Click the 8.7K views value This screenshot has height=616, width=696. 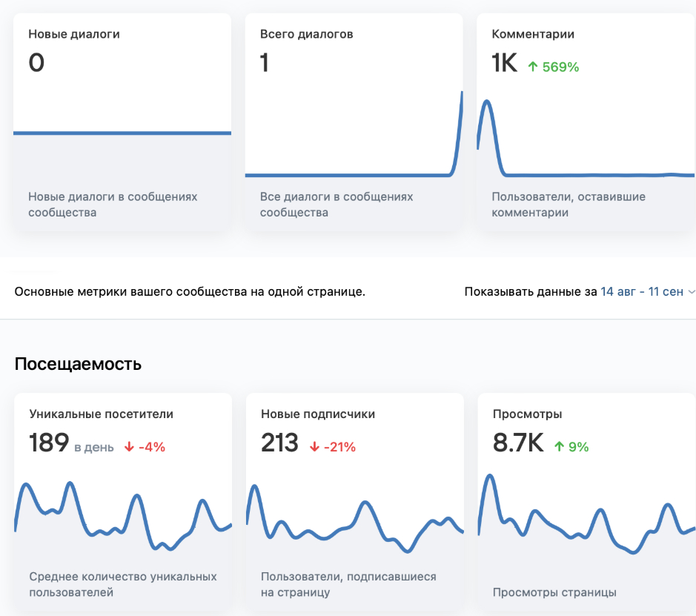coord(518,443)
